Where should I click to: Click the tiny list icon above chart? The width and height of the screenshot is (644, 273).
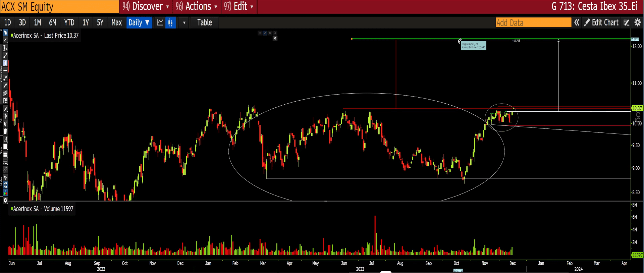270,33
